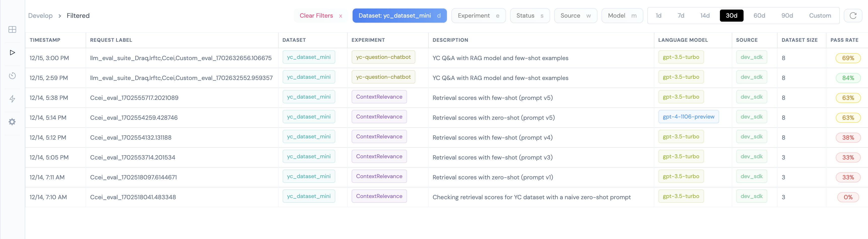This screenshot has width=868, height=239.
Task: Select the gpt-4-1106-preview model tag
Action: (688, 117)
